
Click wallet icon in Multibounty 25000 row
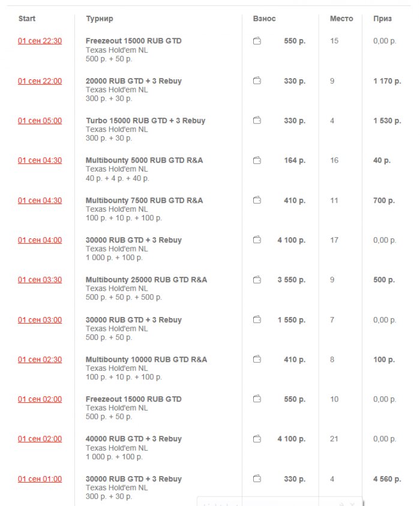[257, 280]
